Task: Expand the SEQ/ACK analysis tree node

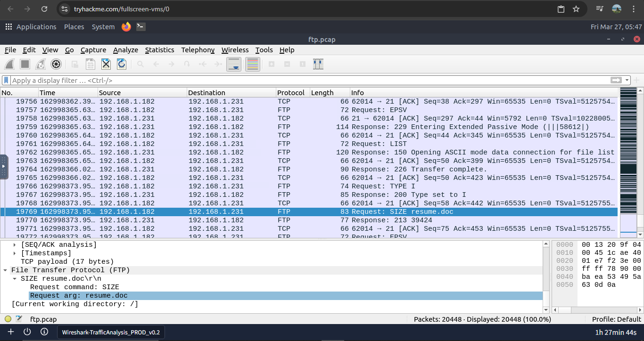Action: [x=15, y=245]
